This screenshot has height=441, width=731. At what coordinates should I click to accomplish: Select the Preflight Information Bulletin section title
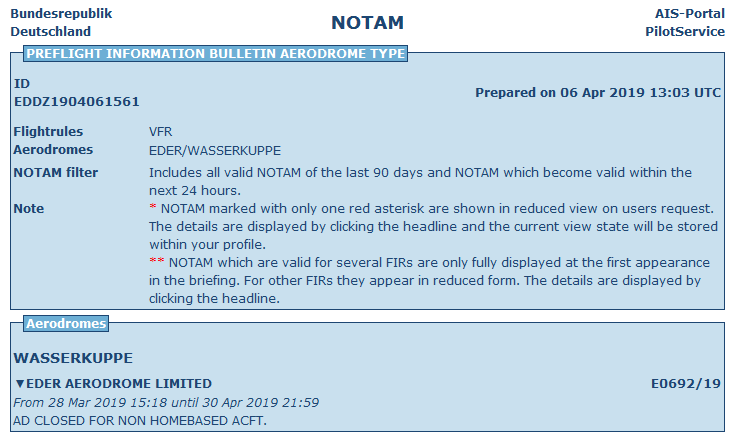tap(215, 54)
